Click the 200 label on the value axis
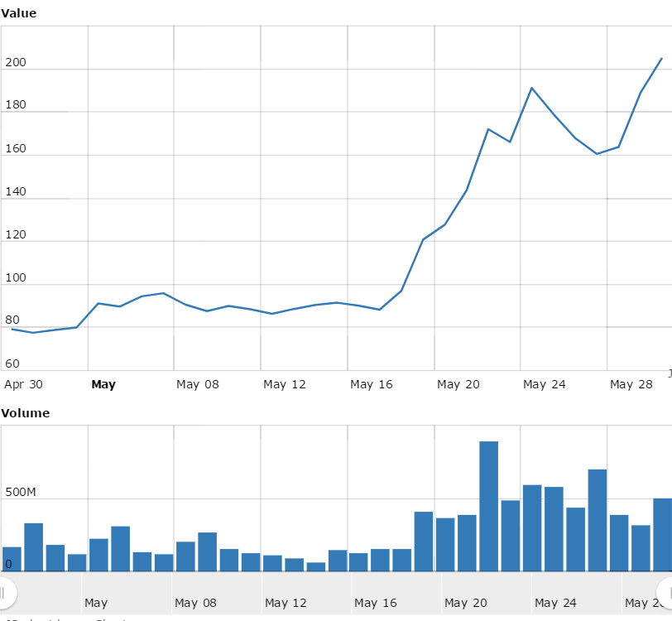 point(15,63)
